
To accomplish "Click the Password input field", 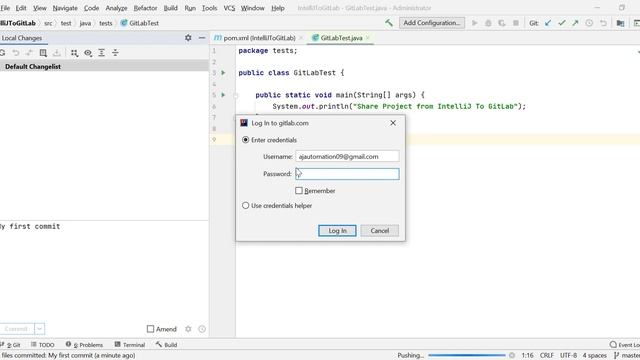I will click(347, 174).
